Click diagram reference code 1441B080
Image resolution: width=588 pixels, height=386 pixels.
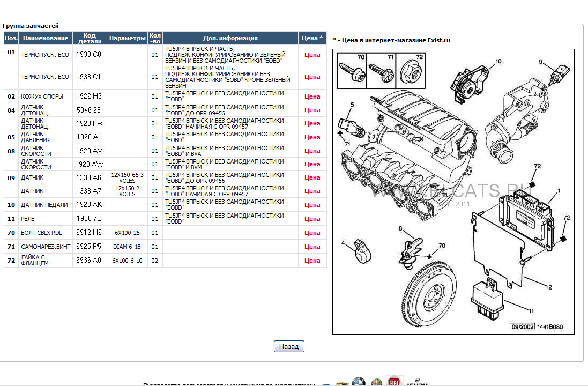tap(550, 326)
